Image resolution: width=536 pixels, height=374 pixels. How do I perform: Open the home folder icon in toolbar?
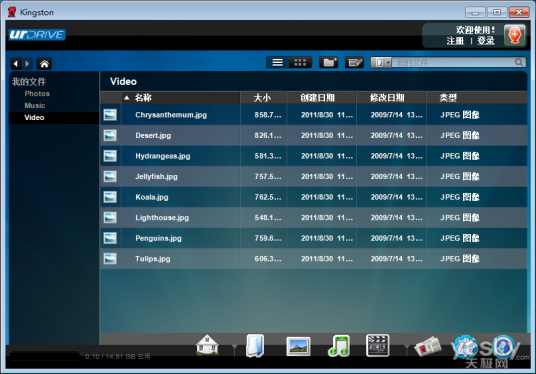pos(44,64)
